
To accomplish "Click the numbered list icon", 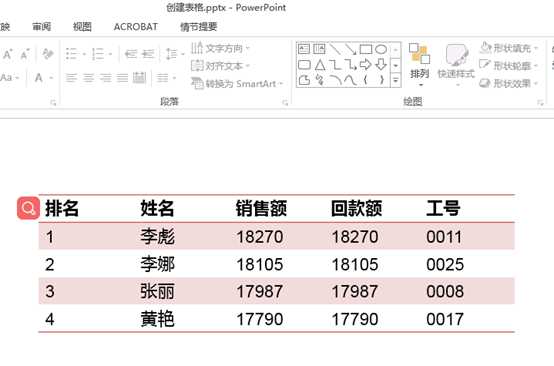I will click(98, 54).
